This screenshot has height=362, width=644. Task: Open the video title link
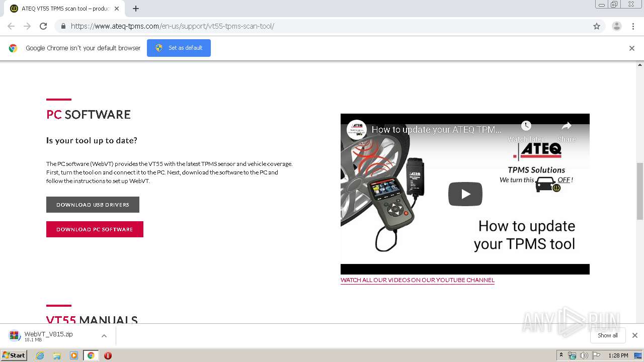coord(436,130)
